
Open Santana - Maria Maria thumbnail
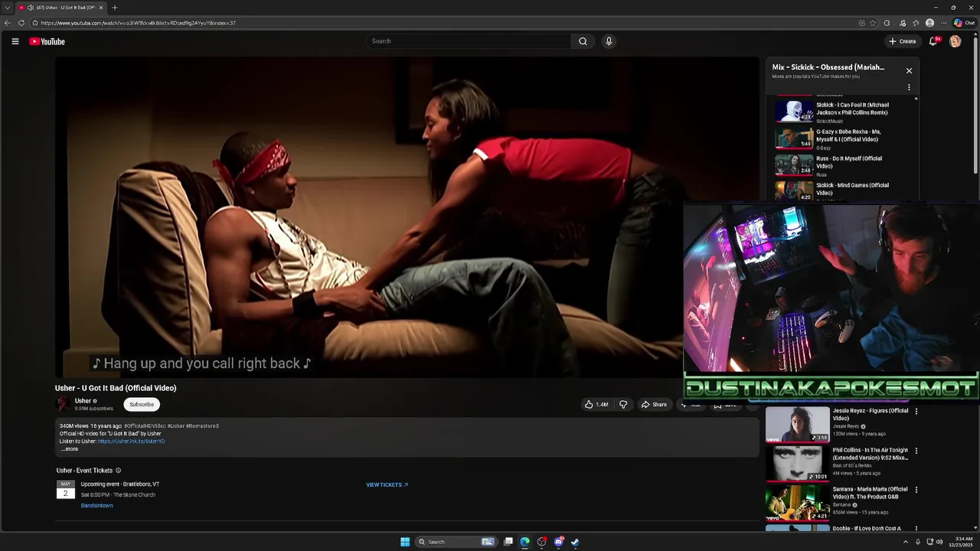pos(798,503)
